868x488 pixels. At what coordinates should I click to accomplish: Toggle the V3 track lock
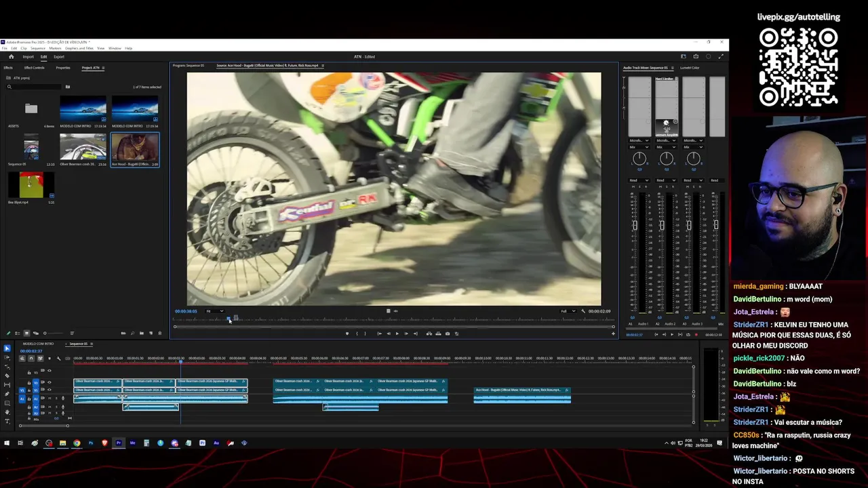coord(29,373)
